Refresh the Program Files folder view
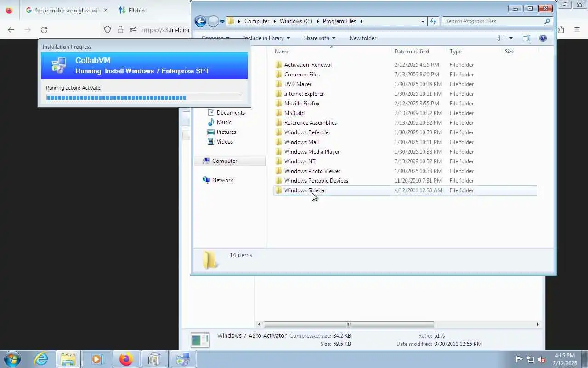 (x=433, y=21)
